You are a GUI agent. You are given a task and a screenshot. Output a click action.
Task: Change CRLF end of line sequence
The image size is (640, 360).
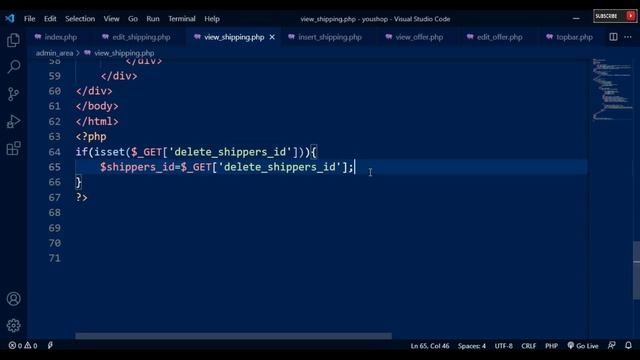(529, 346)
